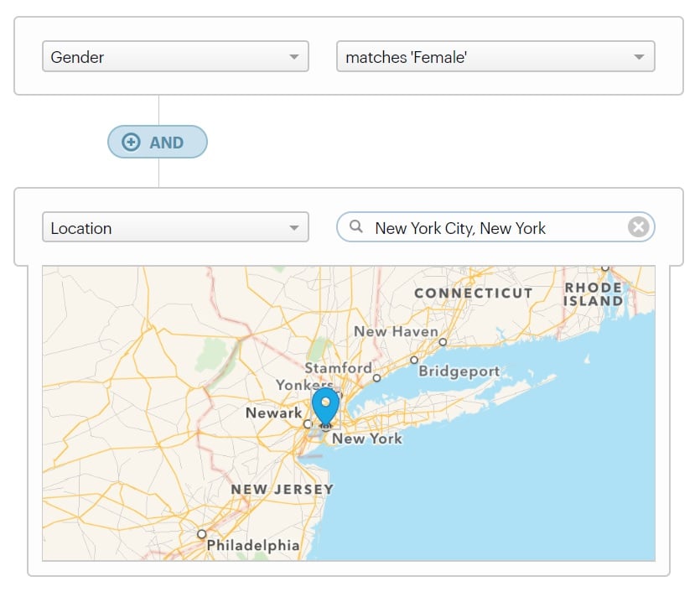
Task: Click the RHODE ISLAND state label
Action: point(594,294)
